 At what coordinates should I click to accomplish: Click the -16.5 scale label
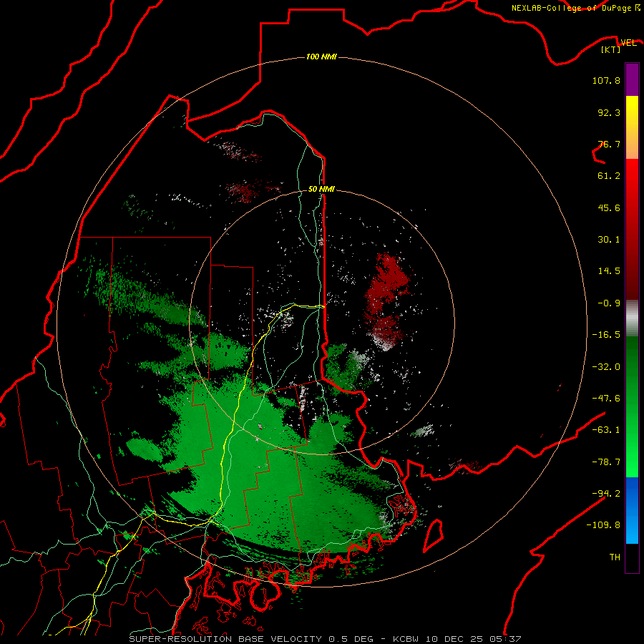point(606,335)
